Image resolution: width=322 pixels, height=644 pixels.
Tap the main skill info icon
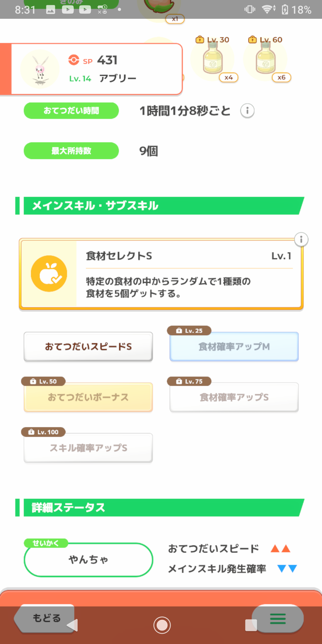tap(301, 239)
